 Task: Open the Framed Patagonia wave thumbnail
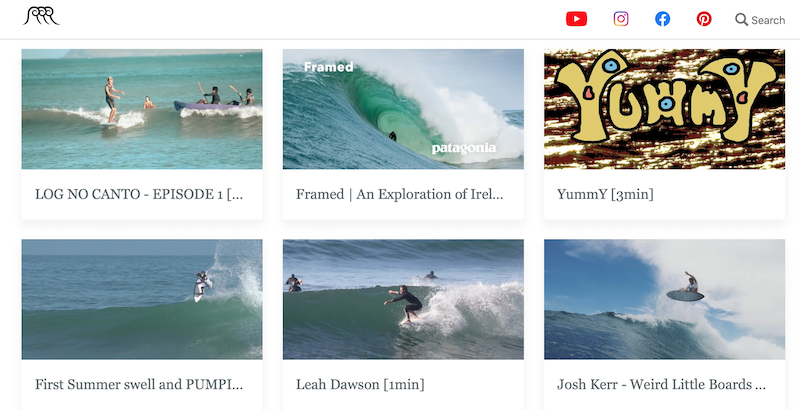click(403, 109)
